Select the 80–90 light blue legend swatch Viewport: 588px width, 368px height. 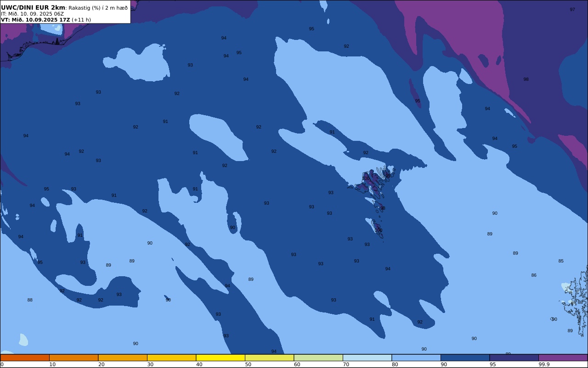[416, 357]
